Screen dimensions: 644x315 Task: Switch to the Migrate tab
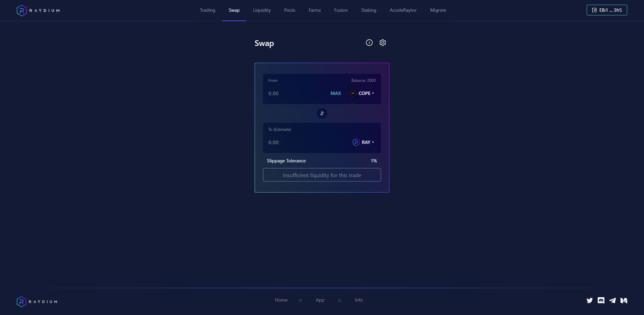click(x=438, y=10)
